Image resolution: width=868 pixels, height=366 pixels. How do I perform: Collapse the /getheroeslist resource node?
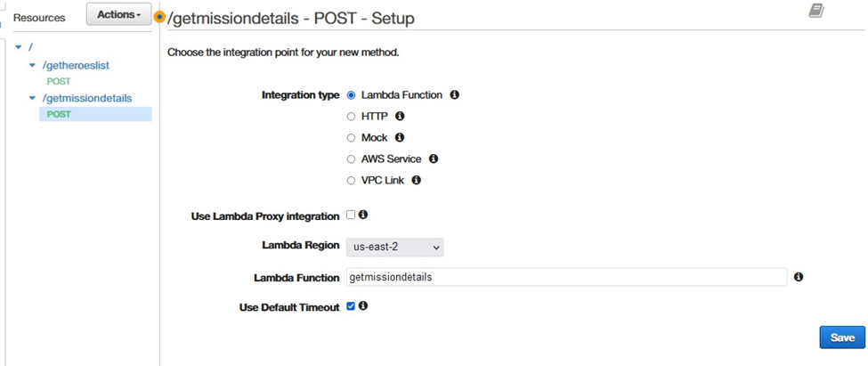point(32,66)
